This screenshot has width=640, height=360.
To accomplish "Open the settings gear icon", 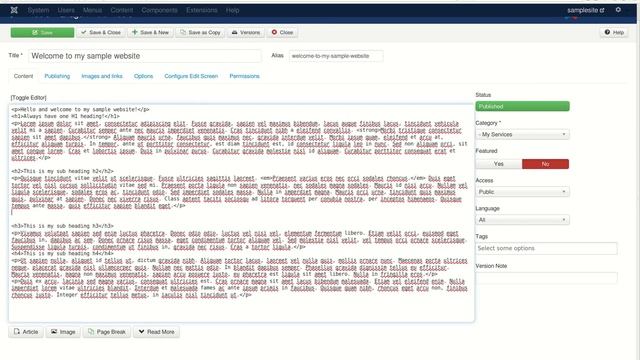I will coord(618,10).
